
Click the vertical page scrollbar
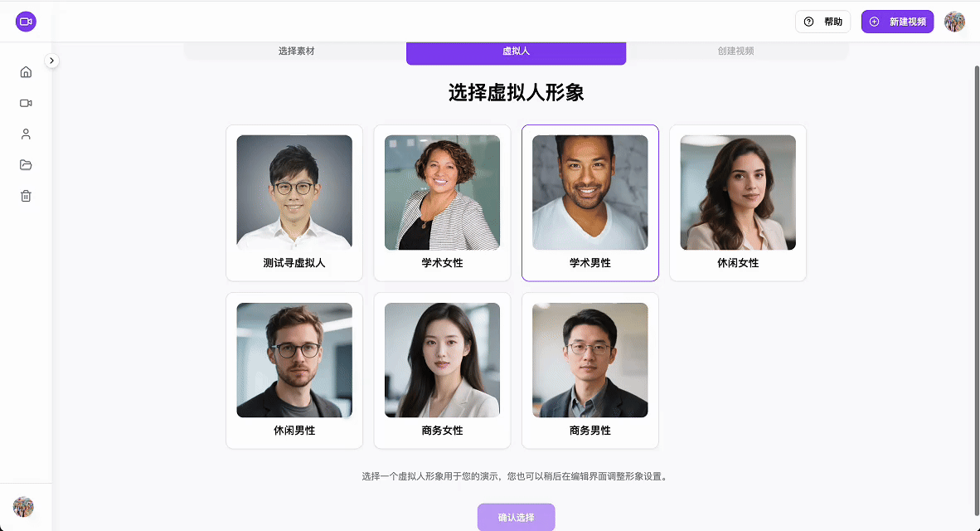976,291
